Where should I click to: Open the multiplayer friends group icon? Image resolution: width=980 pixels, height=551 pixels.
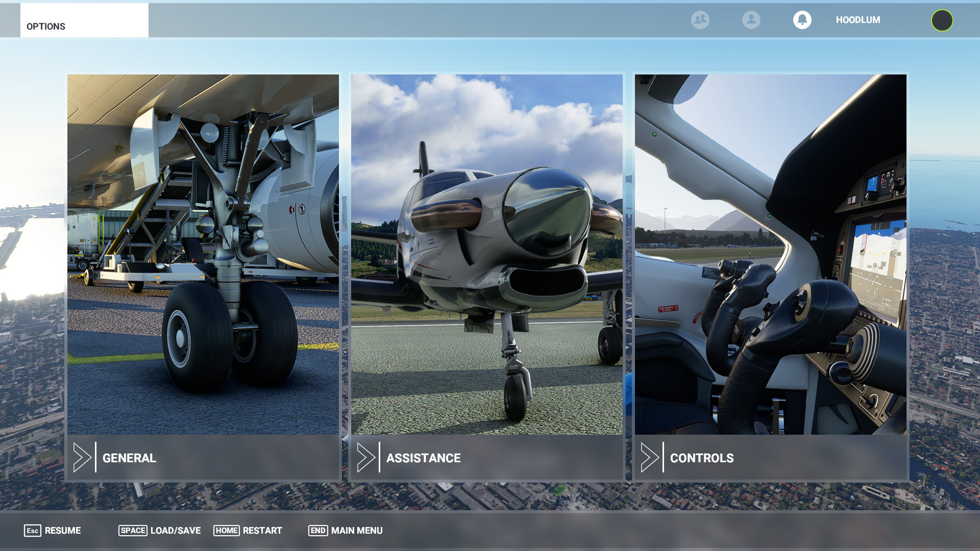700,20
